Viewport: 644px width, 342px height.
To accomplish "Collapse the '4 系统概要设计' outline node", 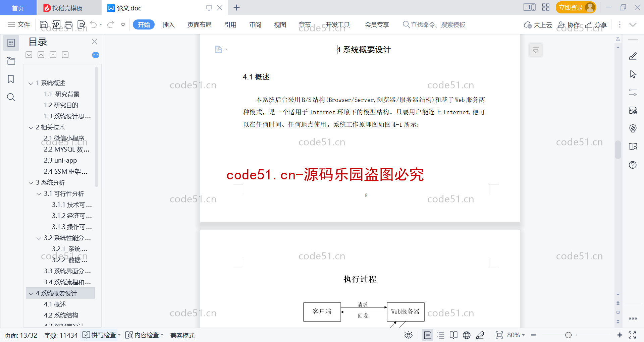I will point(31,294).
